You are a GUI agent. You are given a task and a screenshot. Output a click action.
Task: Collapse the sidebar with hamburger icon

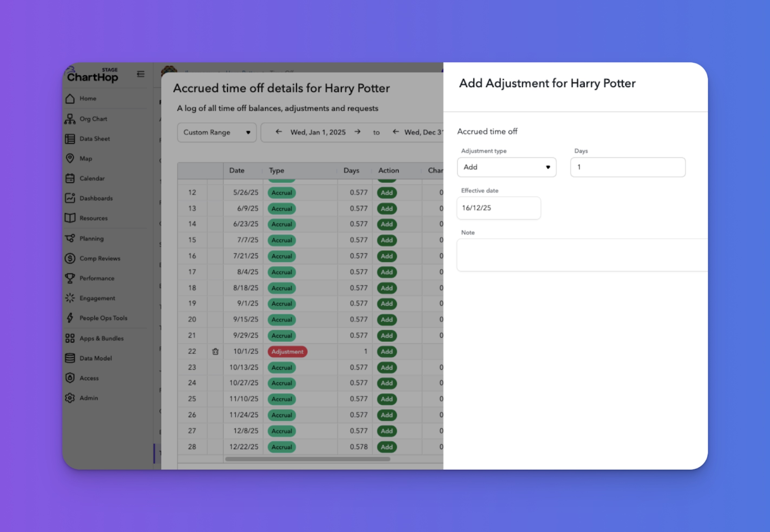coord(141,74)
